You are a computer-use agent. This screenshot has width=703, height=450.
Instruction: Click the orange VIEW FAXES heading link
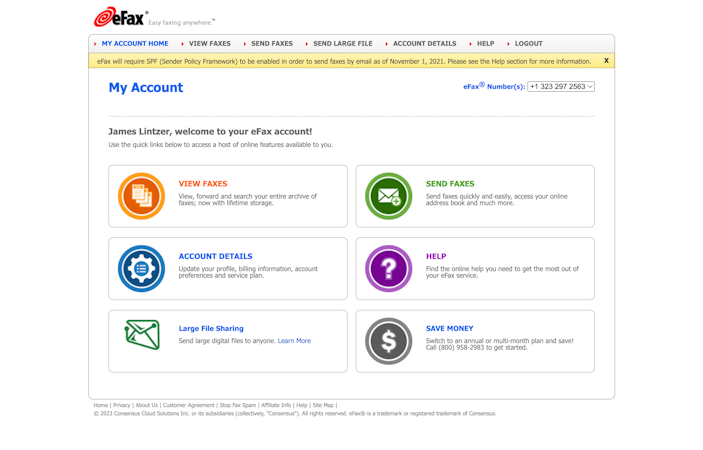[203, 184]
